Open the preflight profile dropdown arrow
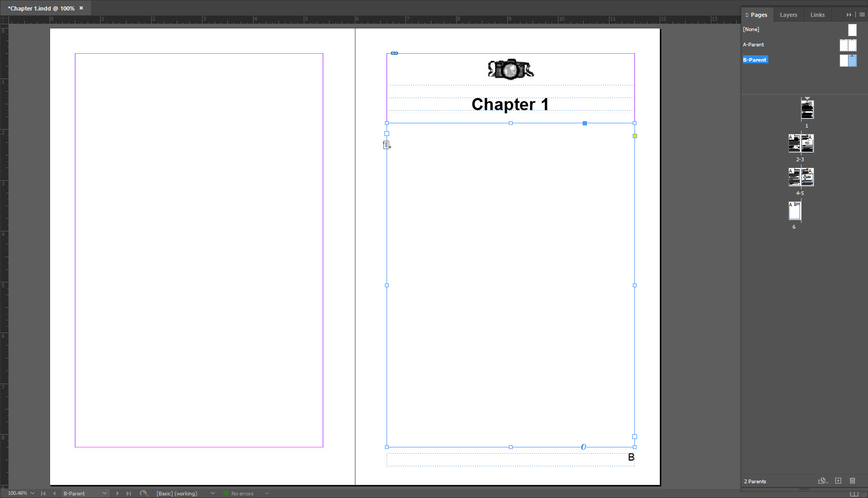Image resolution: width=868 pixels, height=498 pixels. pyautogui.click(x=267, y=493)
